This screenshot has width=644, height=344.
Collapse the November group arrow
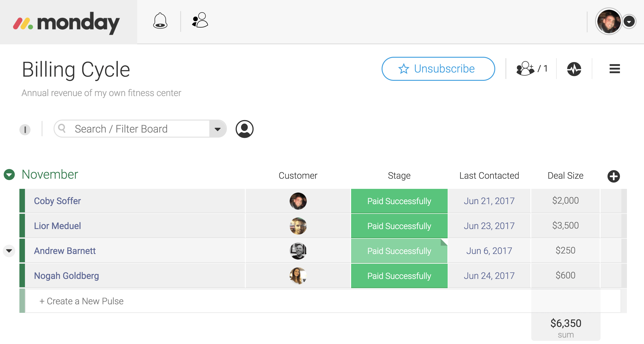tap(9, 175)
